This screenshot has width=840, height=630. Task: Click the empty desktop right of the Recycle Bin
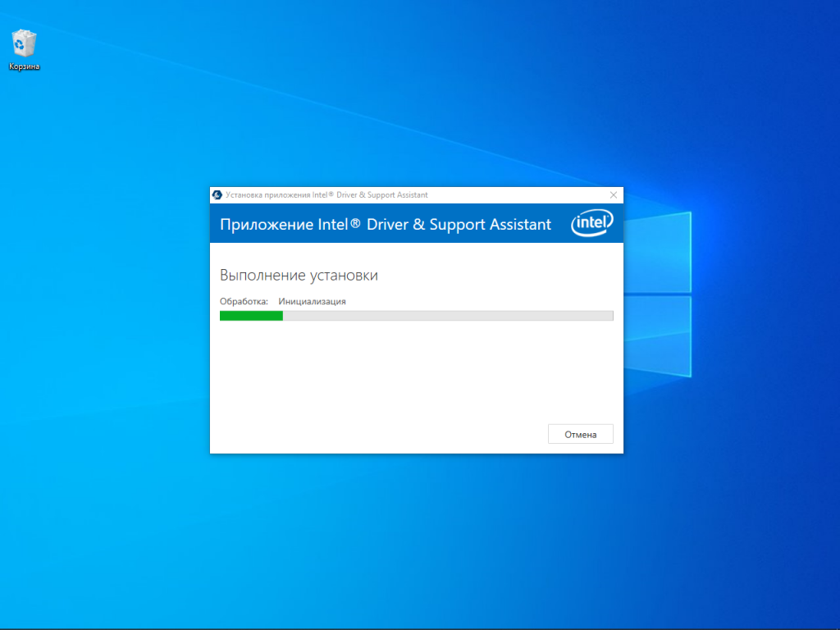pyautogui.click(x=123, y=49)
